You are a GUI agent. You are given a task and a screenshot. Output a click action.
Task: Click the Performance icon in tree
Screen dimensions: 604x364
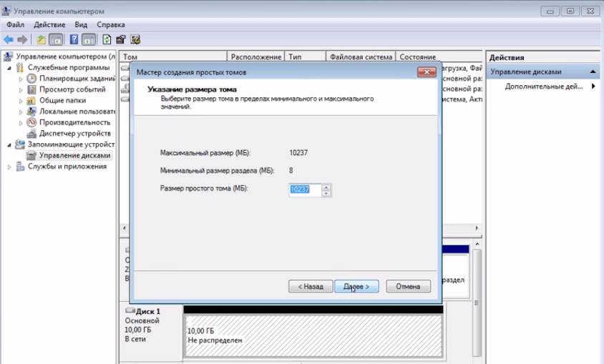point(31,122)
